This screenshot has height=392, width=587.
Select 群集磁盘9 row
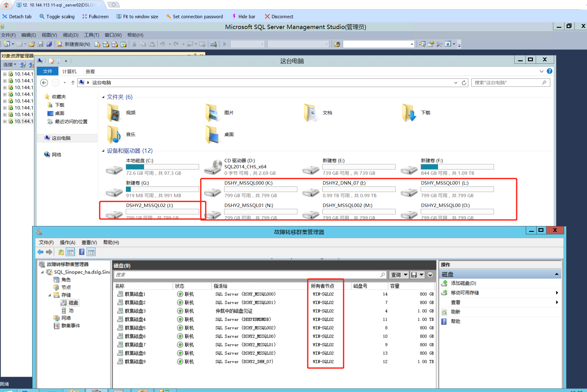click(275, 362)
